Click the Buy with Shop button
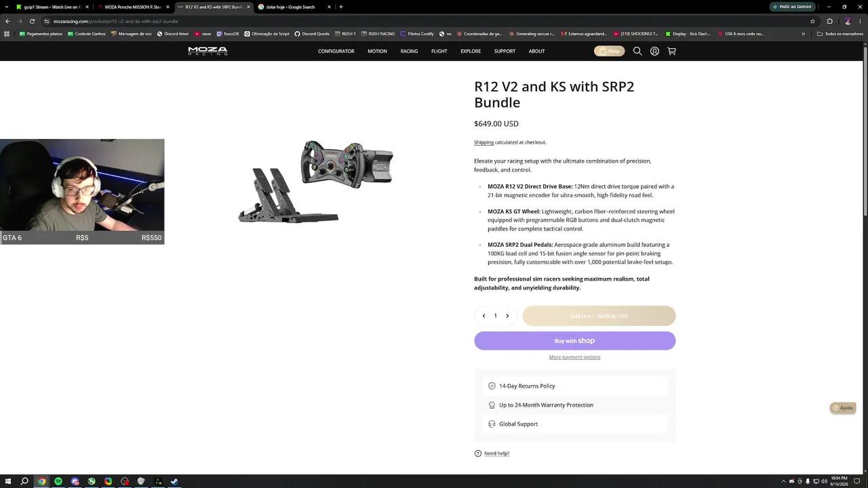Screen dimensions: 868x488 click(575, 341)
